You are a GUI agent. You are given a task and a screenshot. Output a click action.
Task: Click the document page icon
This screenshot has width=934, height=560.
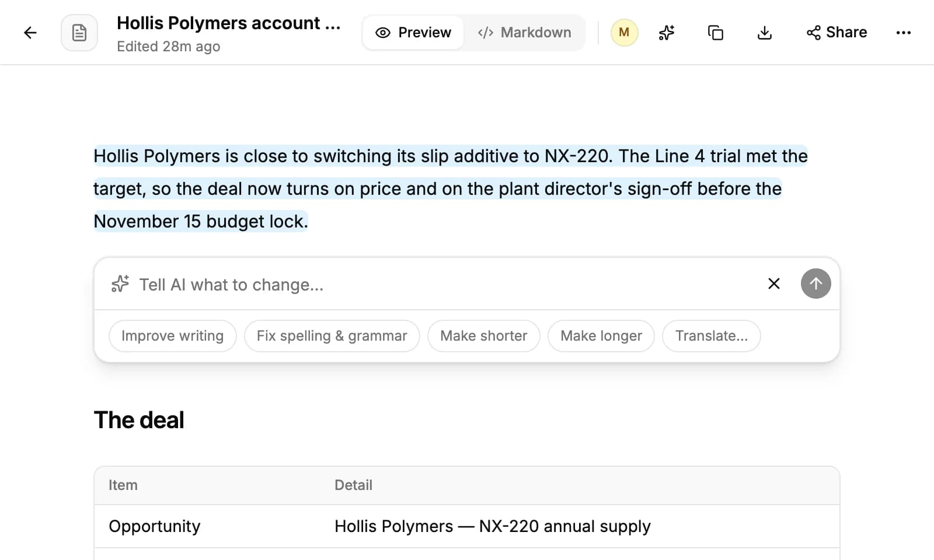coord(79,33)
